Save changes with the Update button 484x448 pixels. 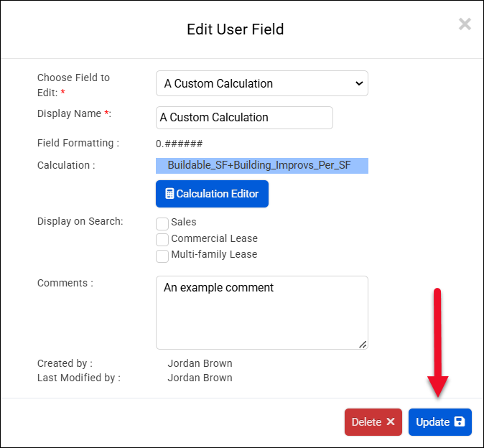440,422
